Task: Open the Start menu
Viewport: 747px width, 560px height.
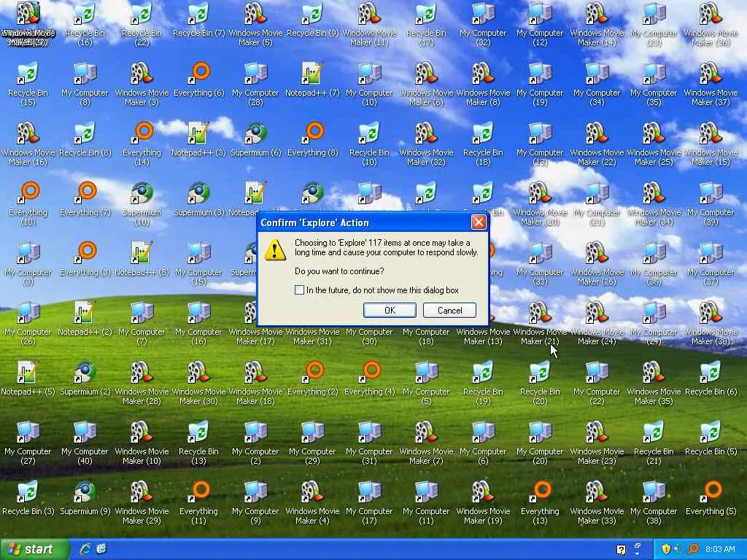Action: (x=34, y=549)
